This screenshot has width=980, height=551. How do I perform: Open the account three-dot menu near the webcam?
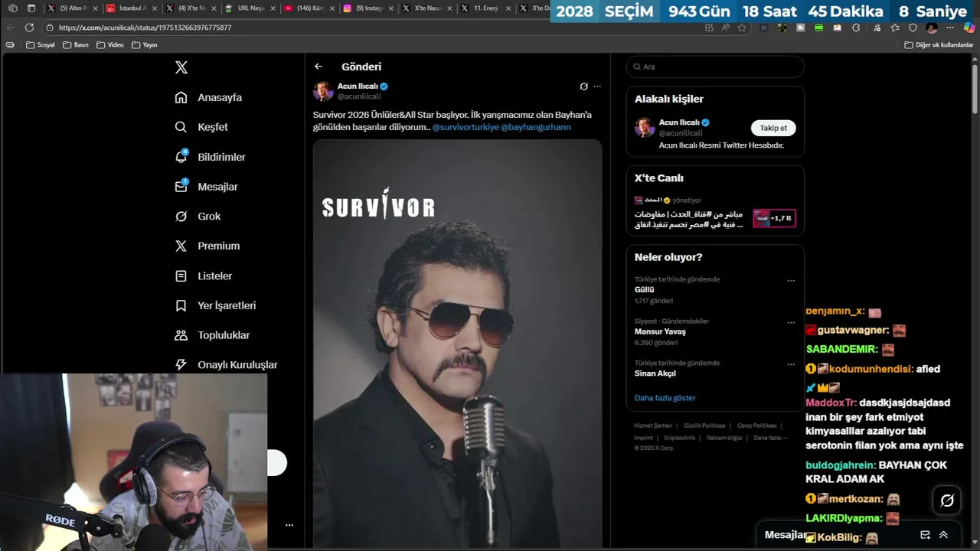(x=289, y=525)
